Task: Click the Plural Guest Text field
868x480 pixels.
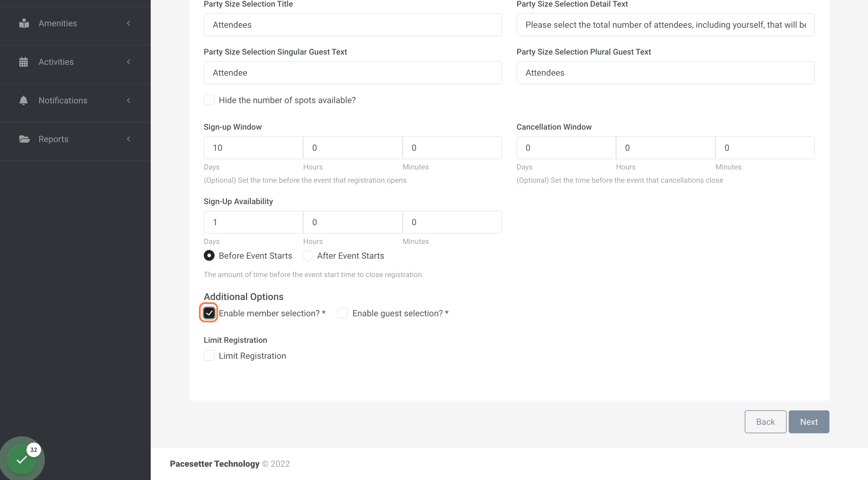Action: point(665,72)
